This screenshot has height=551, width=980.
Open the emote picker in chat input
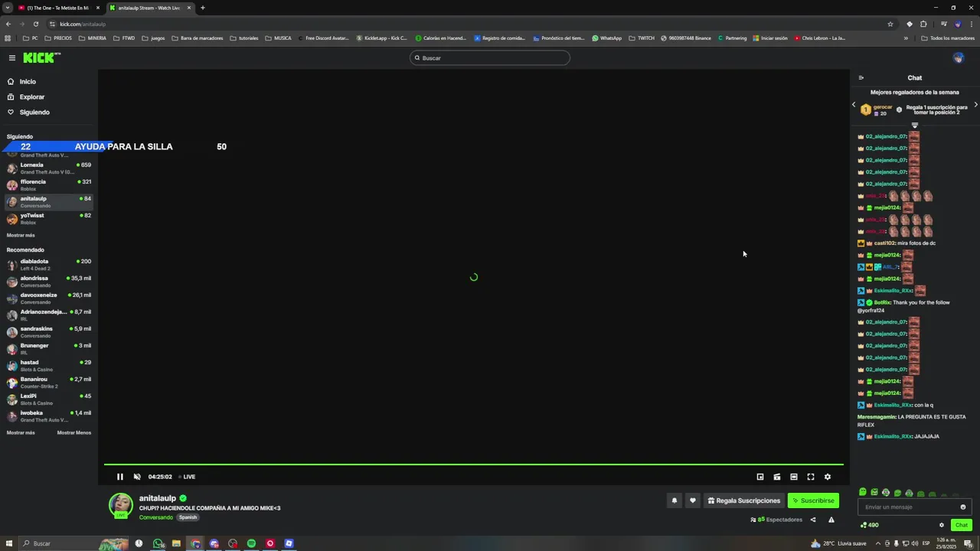tap(963, 507)
